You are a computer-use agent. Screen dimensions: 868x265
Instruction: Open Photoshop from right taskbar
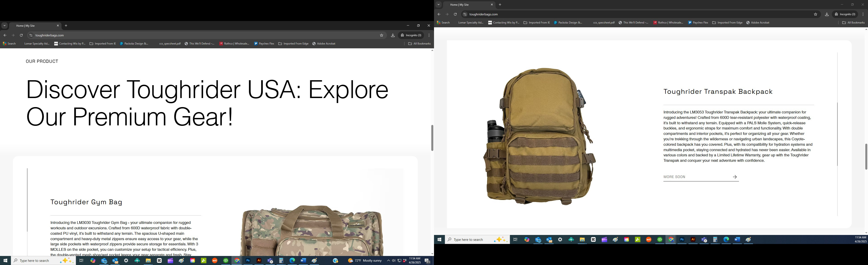[682, 240]
